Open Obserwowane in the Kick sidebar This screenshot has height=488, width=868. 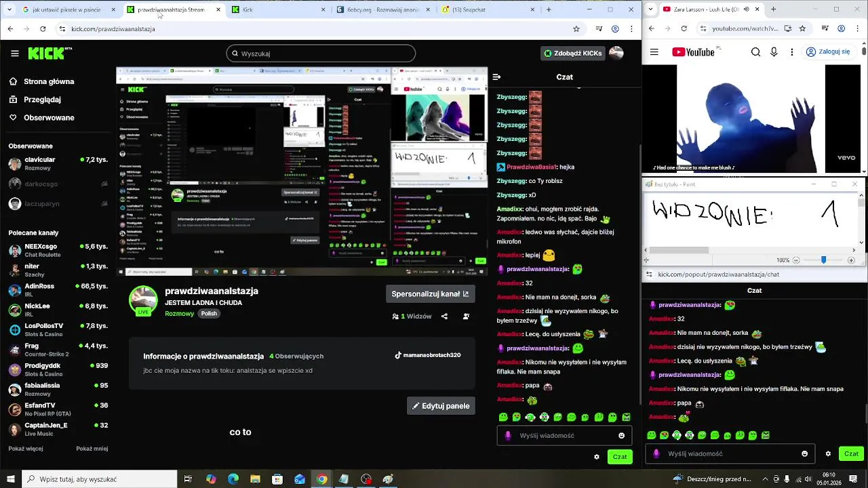tap(41, 118)
